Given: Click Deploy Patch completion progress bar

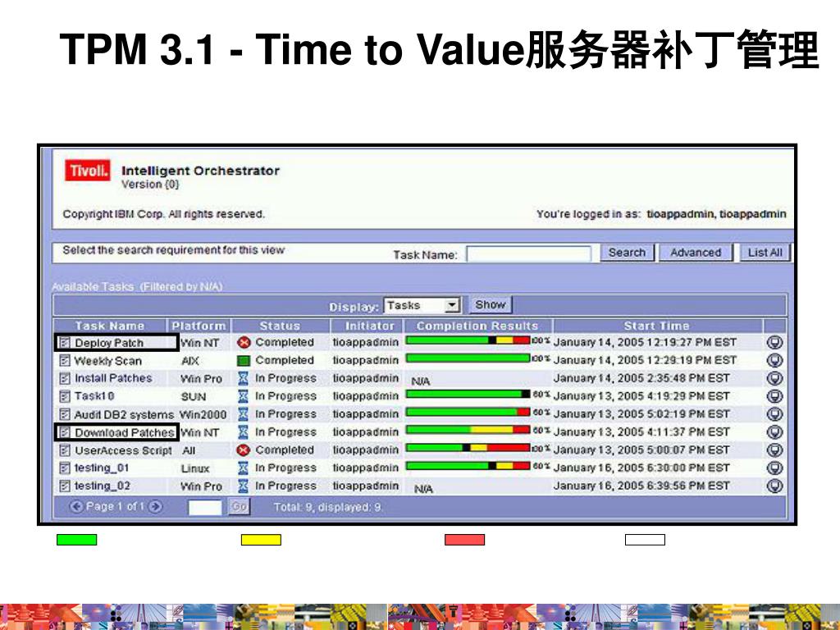Looking at the screenshot, I should (468, 340).
